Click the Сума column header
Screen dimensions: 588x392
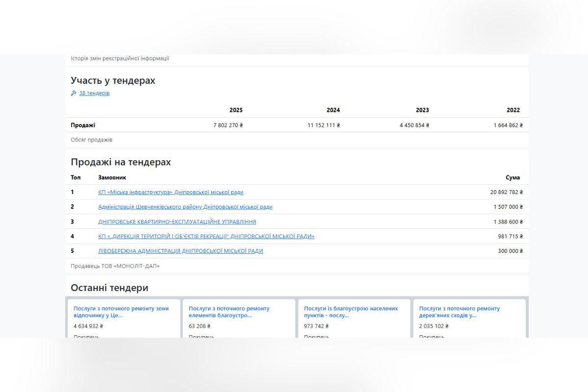click(513, 177)
